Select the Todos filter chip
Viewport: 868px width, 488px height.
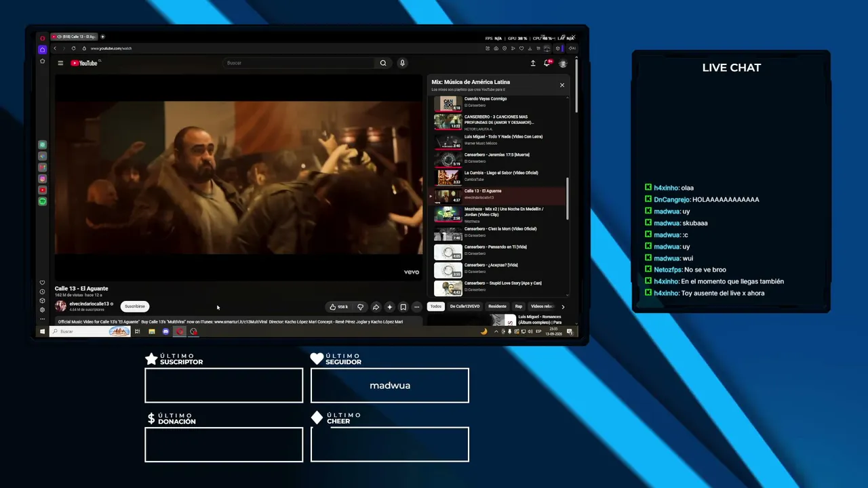click(435, 306)
